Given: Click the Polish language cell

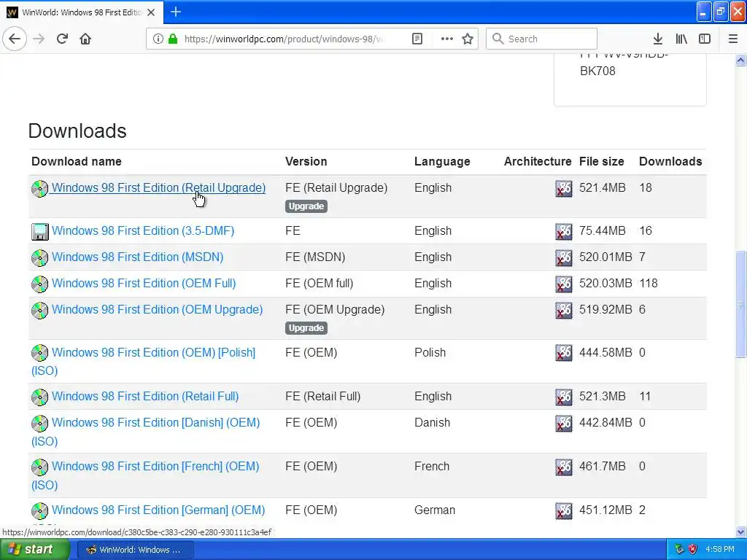Looking at the screenshot, I should click(430, 352).
